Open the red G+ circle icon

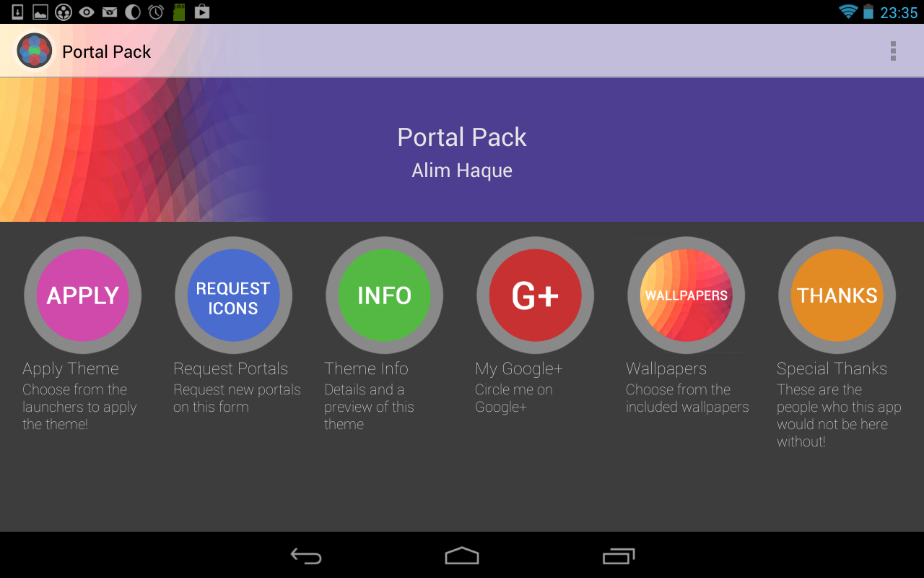(535, 296)
